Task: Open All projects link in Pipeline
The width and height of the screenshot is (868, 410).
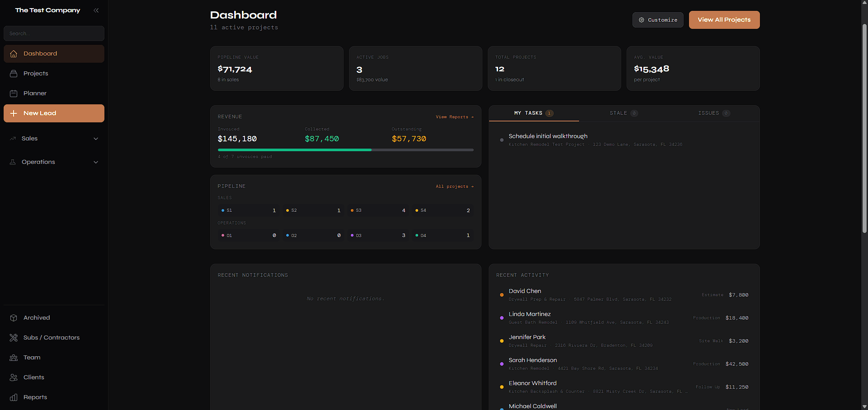Action: [x=455, y=186]
